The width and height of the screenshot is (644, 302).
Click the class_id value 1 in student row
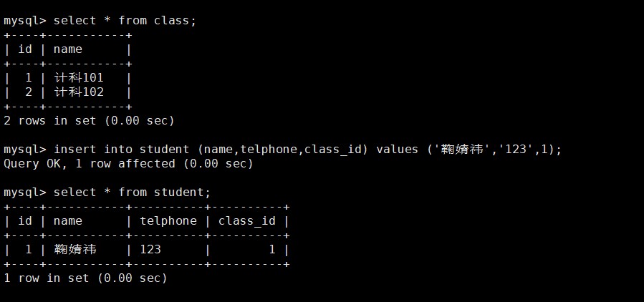[x=272, y=250]
